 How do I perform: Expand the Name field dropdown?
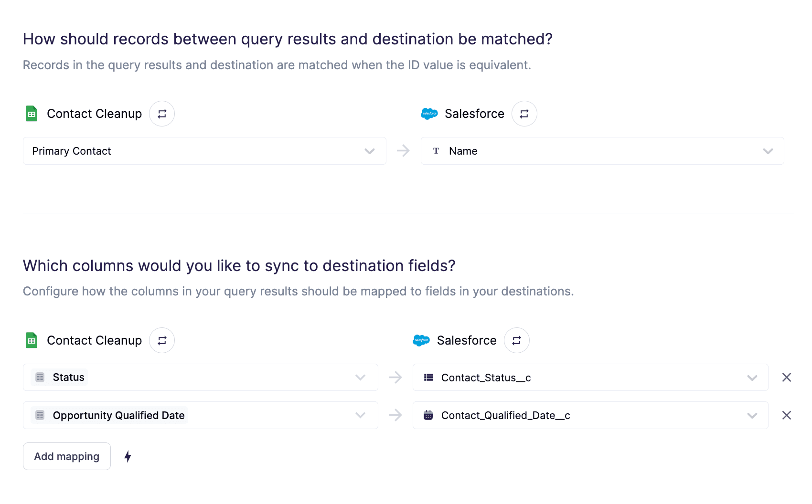(x=768, y=151)
